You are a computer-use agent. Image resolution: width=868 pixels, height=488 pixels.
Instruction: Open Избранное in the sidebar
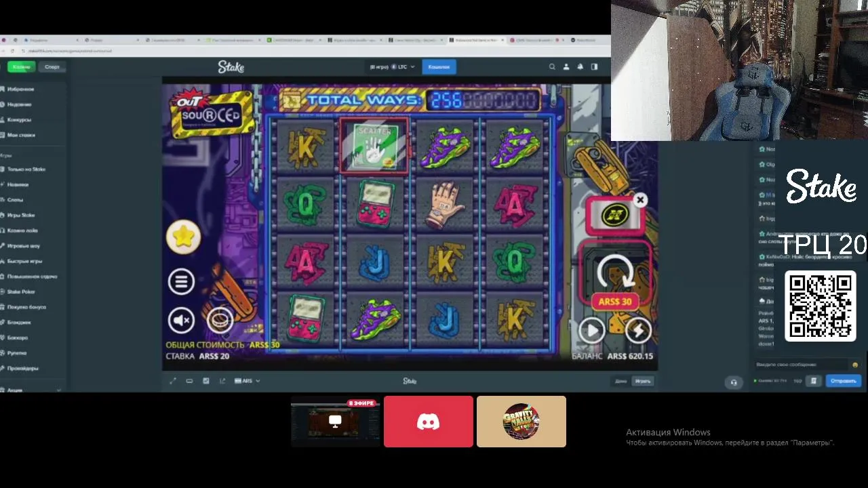click(20, 89)
